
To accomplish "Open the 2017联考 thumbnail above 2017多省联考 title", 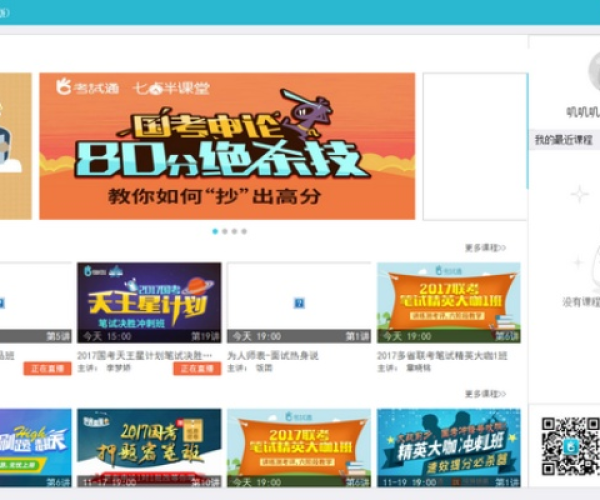I will 449,302.
